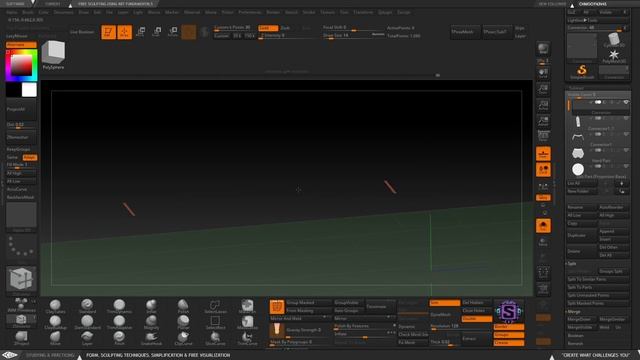Select the MaskPen brush
This screenshot has width=640, height=360.
pos(247,306)
